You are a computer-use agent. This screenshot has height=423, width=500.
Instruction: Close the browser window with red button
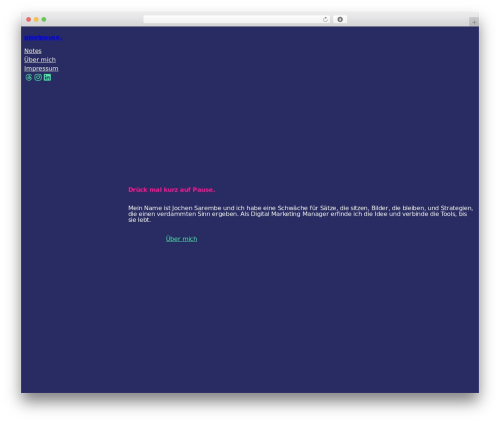29,19
